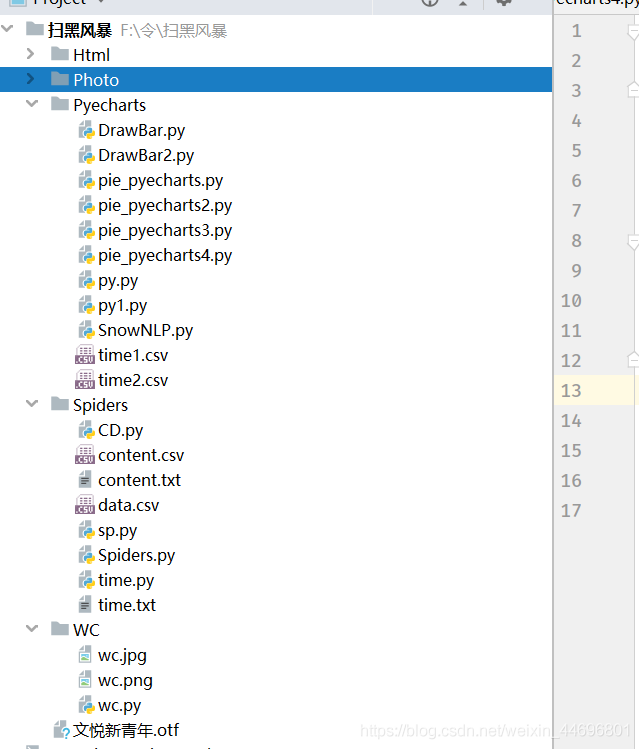Toggle code fold marker at line 3
Screen dimensions: 639x749
633,90
